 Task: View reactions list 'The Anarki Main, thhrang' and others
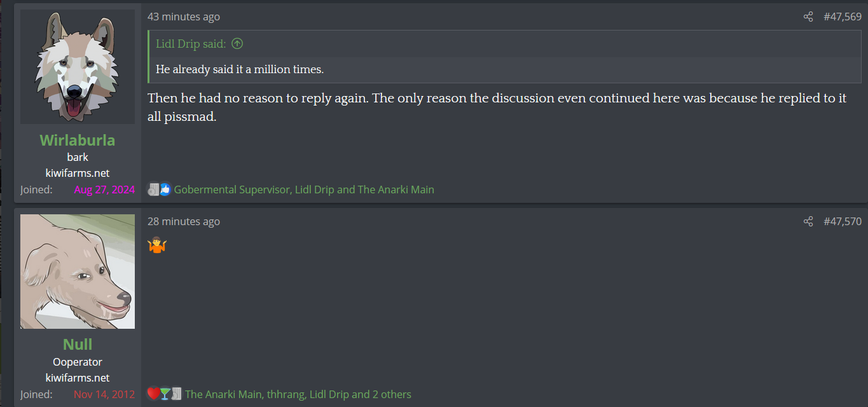tap(298, 394)
